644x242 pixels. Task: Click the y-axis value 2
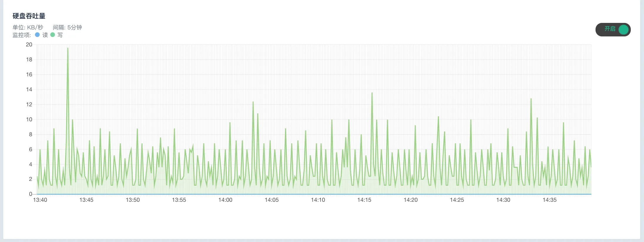click(x=31, y=179)
